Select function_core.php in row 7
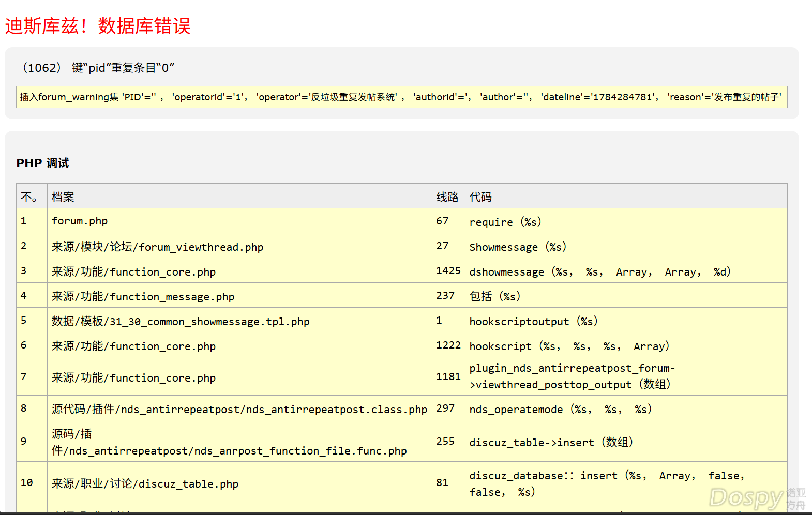 [239, 376]
